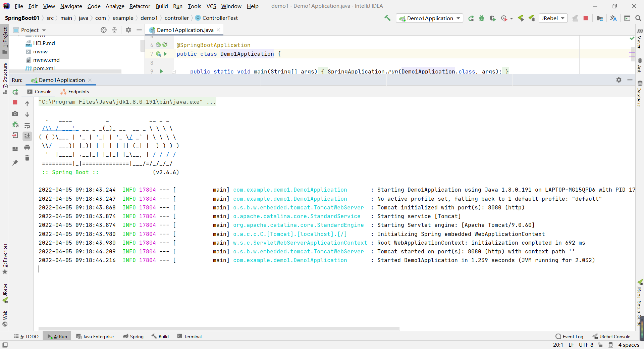The image size is (644, 349).
Task: Close the Demo1Application.java editor tab
Action: coord(218,30)
